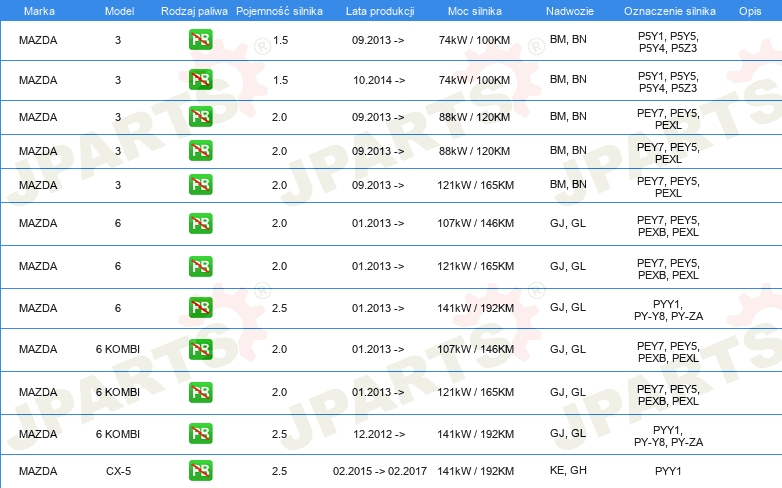Click "2.5" capacity in 6 KOMBI row
782x488 pixels.
pos(279,434)
